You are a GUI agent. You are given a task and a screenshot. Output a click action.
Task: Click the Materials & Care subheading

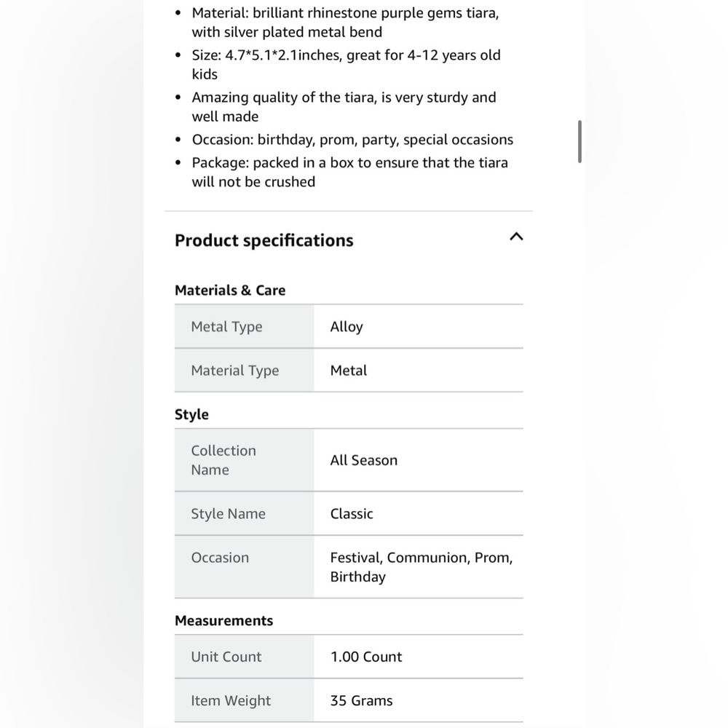pyautogui.click(x=230, y=290)
